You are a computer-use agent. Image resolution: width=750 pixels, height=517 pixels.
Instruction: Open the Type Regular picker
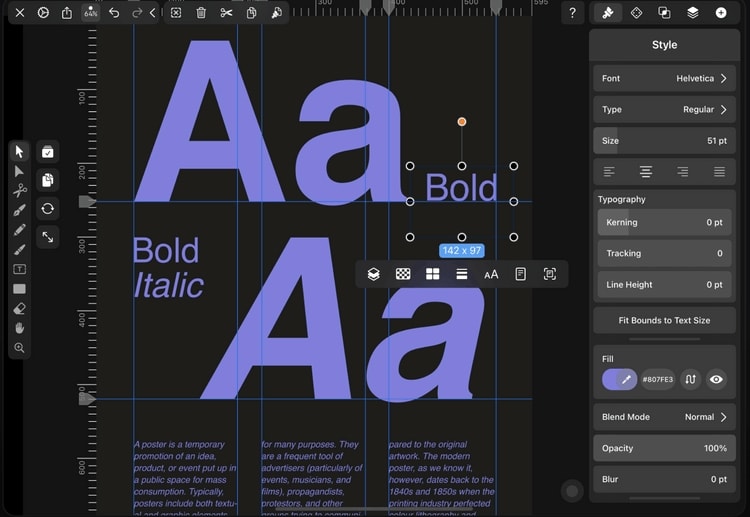pos(664,110)
